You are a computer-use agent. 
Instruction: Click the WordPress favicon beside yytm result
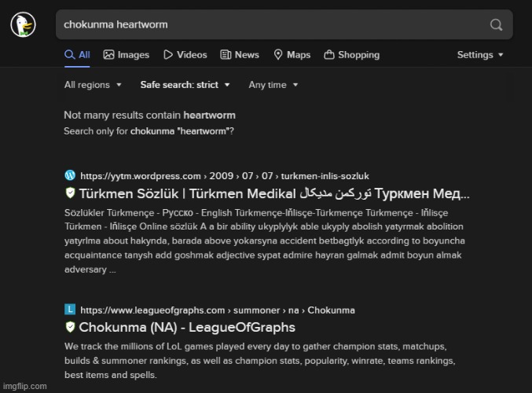[x=70, y=175]
